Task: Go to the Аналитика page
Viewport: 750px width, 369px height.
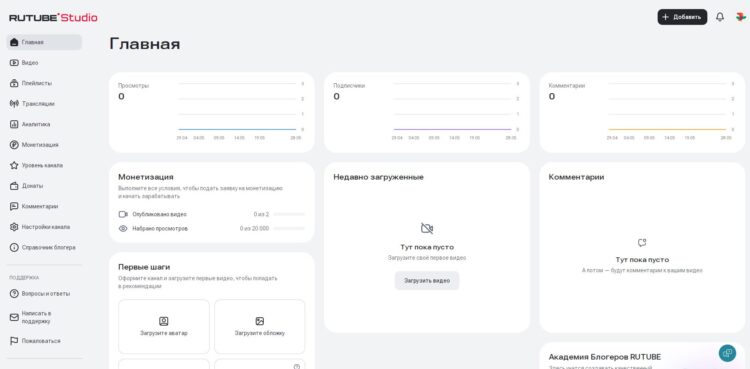Action: pos(44,124)
